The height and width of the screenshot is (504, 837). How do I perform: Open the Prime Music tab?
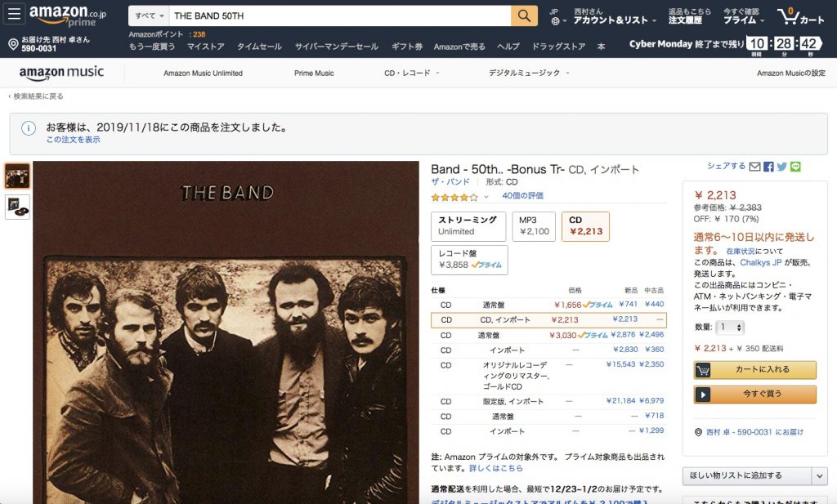[314, 73]
